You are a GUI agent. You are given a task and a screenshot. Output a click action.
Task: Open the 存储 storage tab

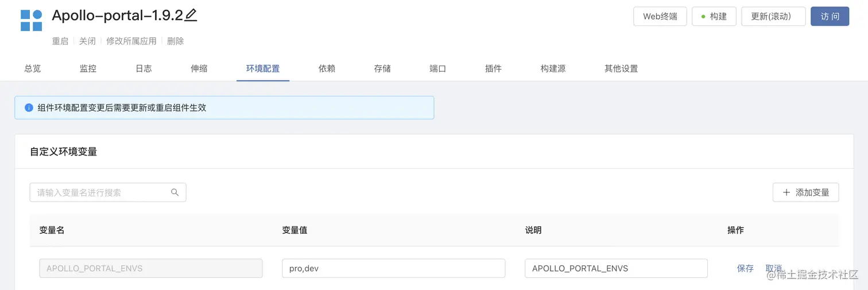pyautogui.click(x=382, y=68)
